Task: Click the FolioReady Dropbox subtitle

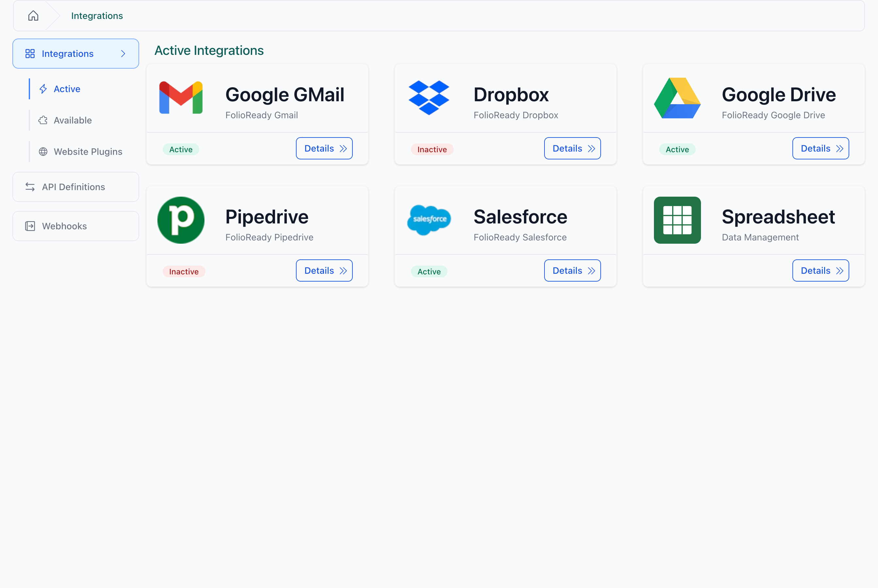Action: [x=516, y=115]
